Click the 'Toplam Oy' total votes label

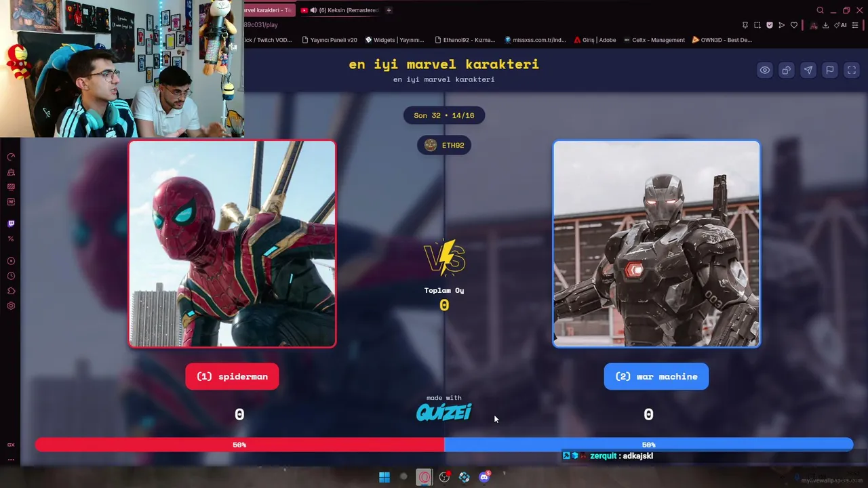point(444,290)
